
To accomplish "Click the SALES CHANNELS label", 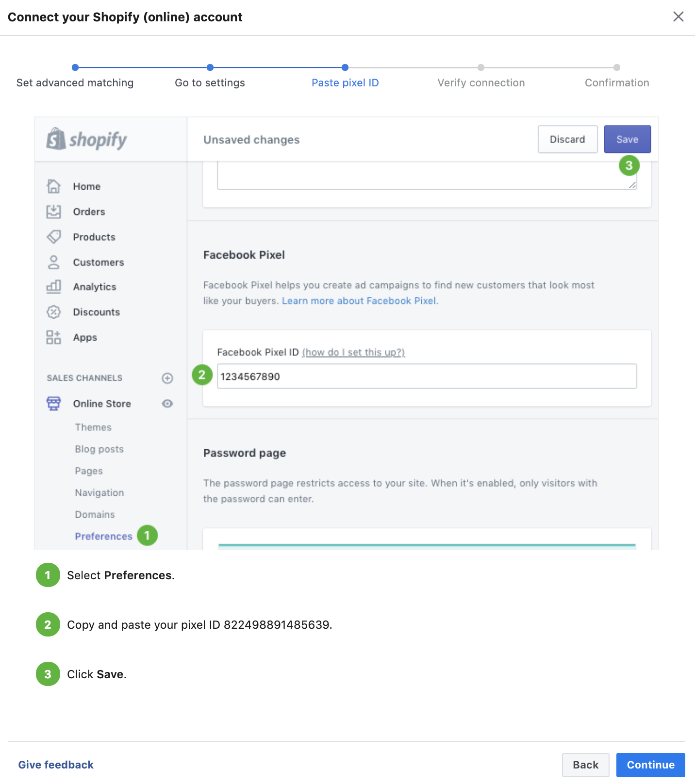I will 84,378.
